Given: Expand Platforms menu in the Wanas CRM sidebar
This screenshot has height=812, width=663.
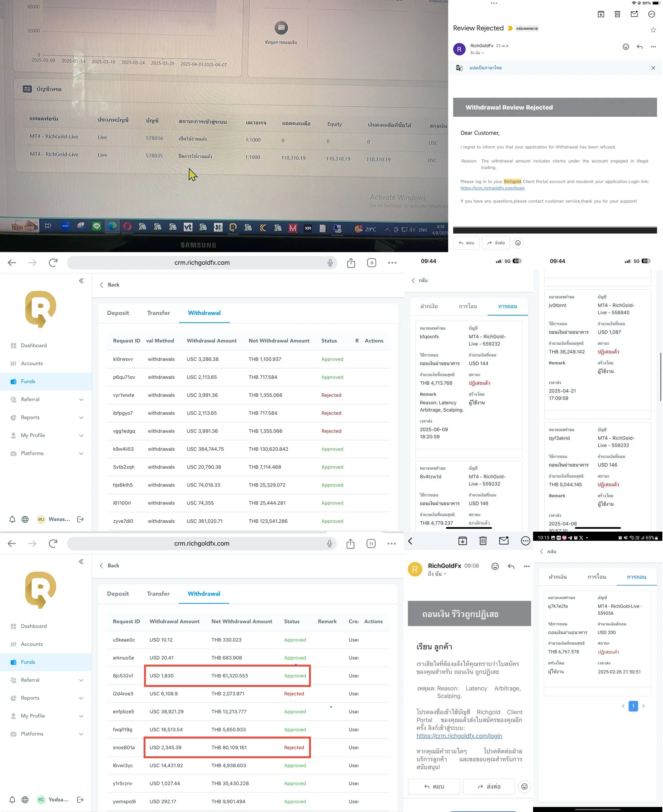Looking at the screenshot, I should coord(81,453).
